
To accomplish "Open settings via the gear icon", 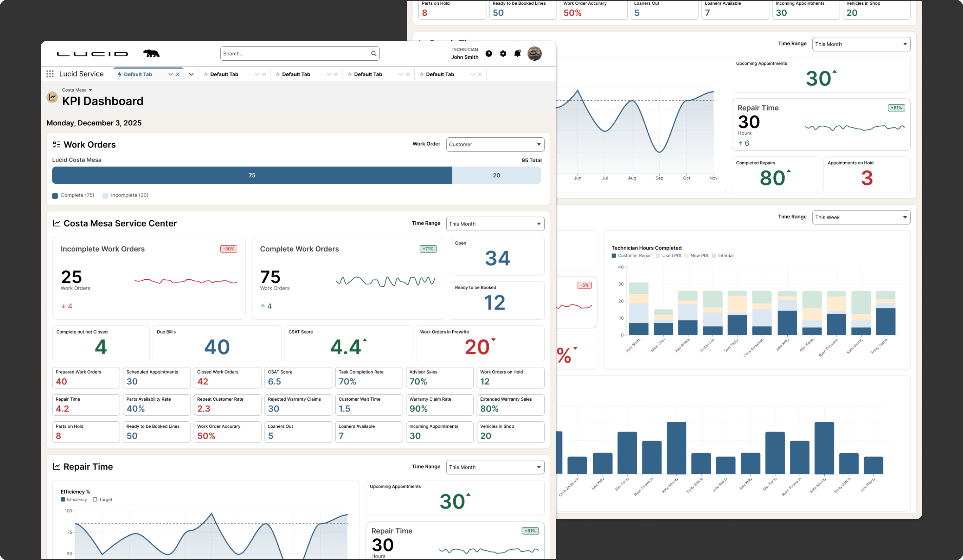I will [503, 54].
